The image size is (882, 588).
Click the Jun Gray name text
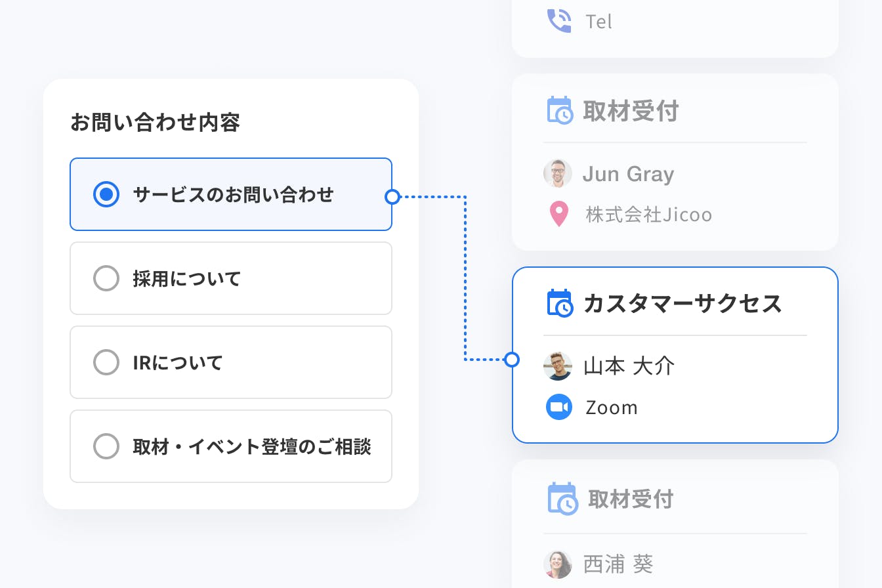[x=629, y=175]
